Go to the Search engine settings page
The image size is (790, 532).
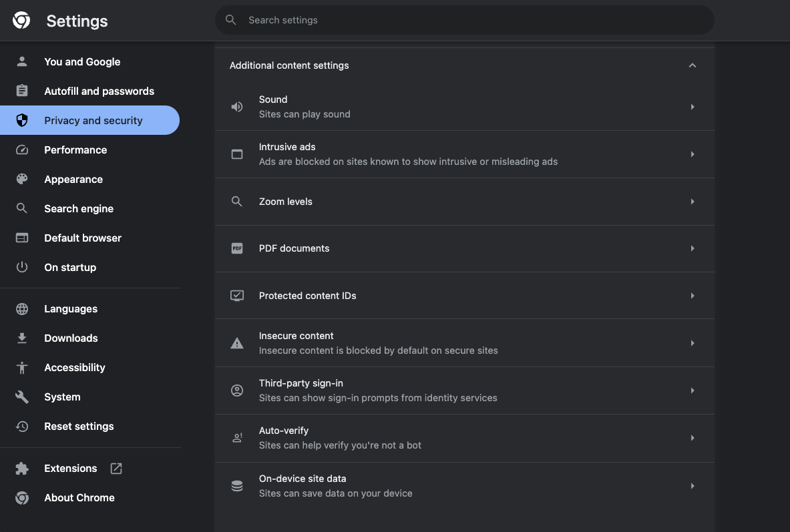tap(79, 209)
